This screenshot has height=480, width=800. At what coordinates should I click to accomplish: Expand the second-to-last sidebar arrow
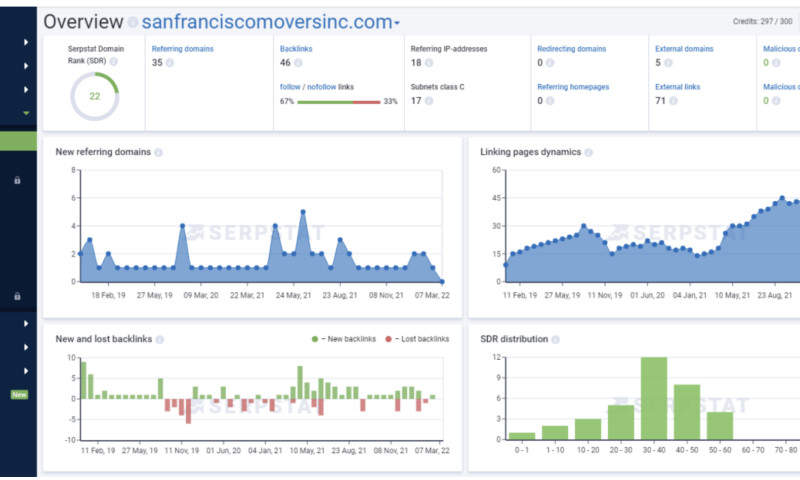tap(26, 347)
